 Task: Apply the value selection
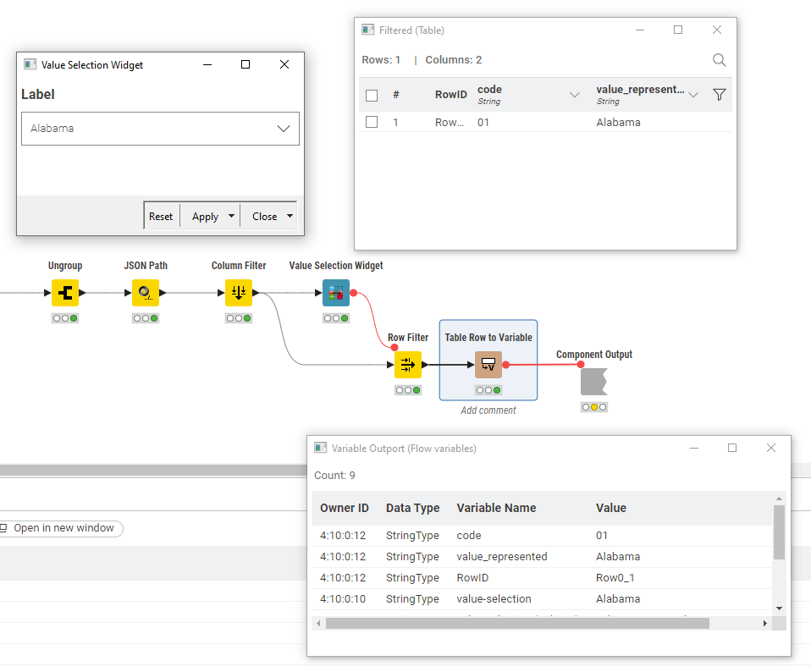pyautogui.click(x=204, y=215)
